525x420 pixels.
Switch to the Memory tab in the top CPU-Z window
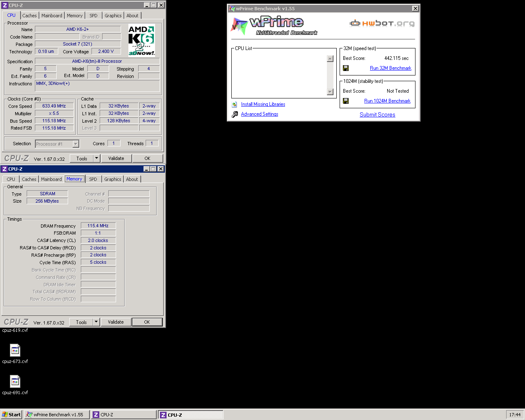click(75, 16)
